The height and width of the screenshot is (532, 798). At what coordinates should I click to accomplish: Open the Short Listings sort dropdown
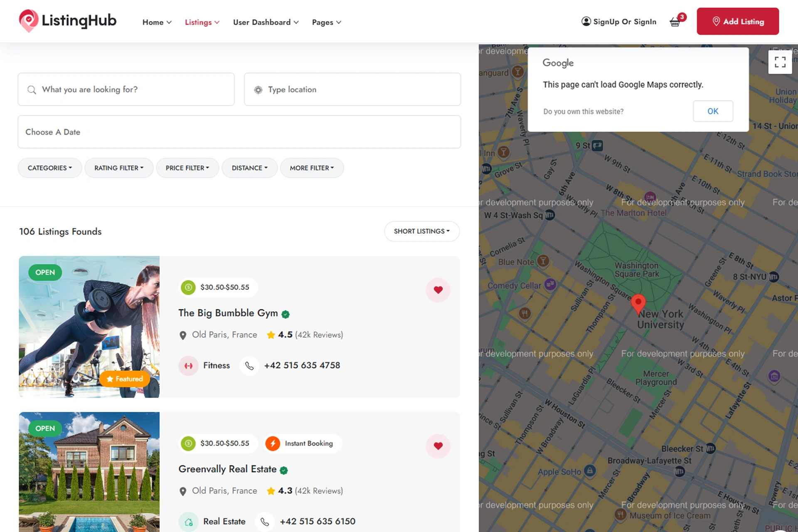422,231
